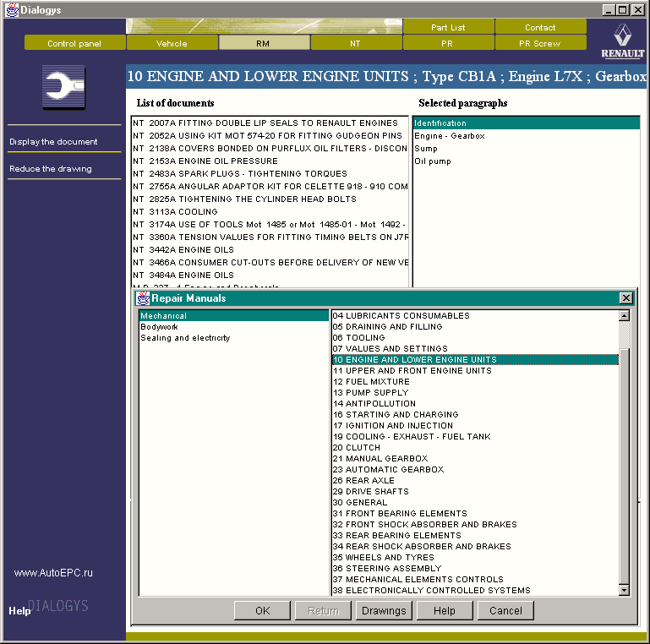650x644 pixels.
Task: Select 21 MANUAL GEARBOX chapter
Action: (476, 458)
